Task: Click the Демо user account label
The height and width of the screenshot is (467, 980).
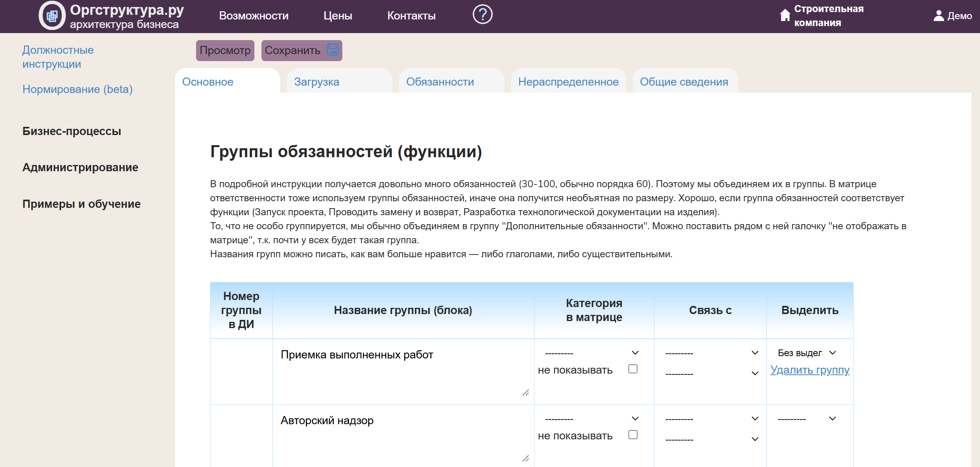Action: [959, 16]
